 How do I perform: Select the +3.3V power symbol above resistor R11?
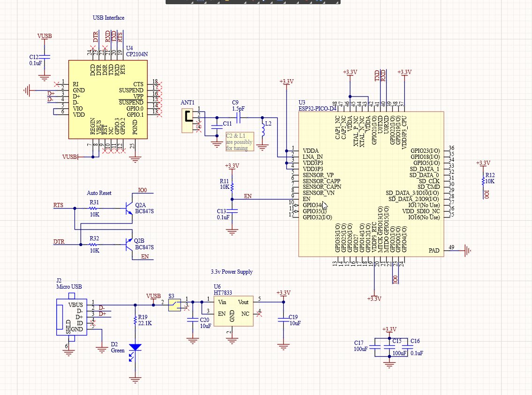pyautogui.click(x=231, y=166)
